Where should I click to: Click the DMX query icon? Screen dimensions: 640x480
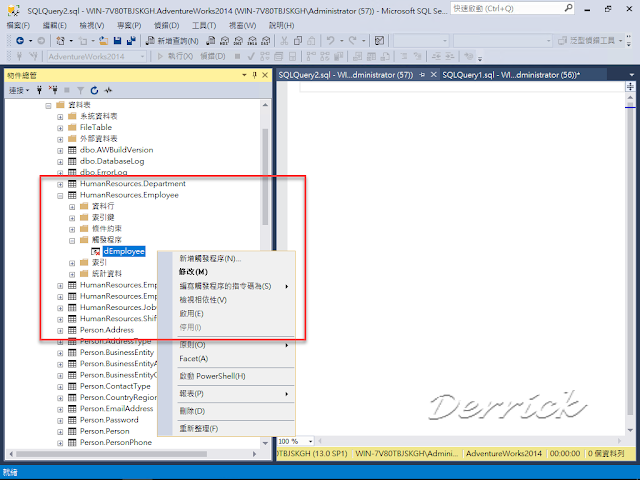click(x=238, y=40)
